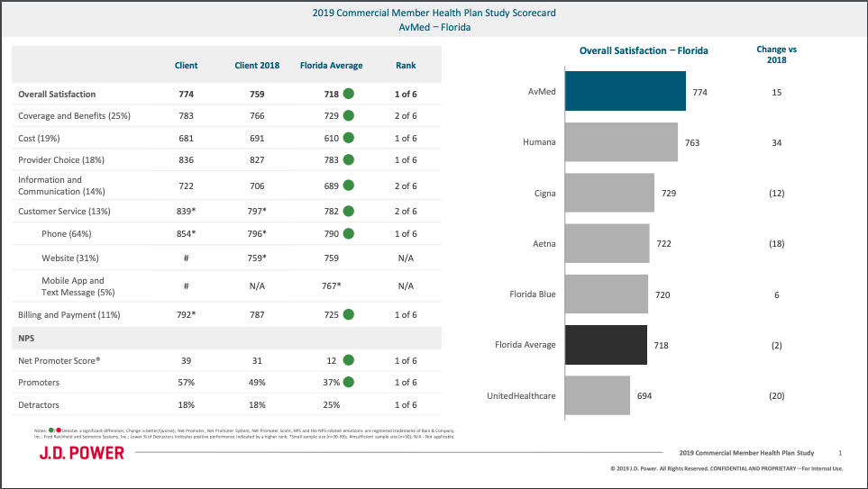Click the (12) change value for Cigna
868x489 pixels.
coord(777,193)
